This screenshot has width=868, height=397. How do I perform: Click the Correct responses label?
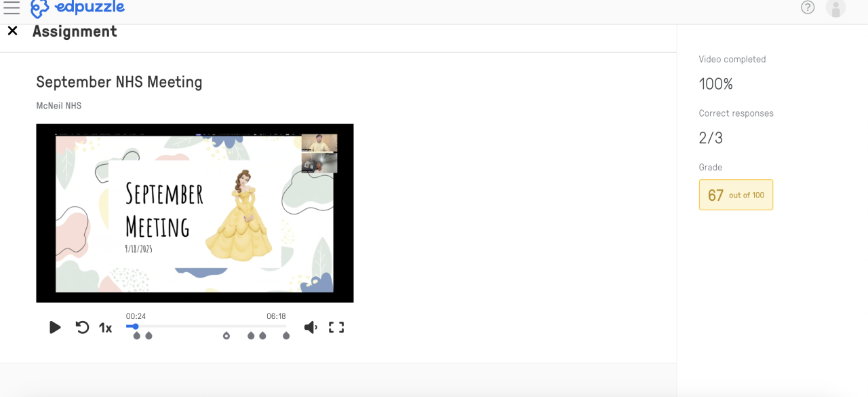point(736,113)
